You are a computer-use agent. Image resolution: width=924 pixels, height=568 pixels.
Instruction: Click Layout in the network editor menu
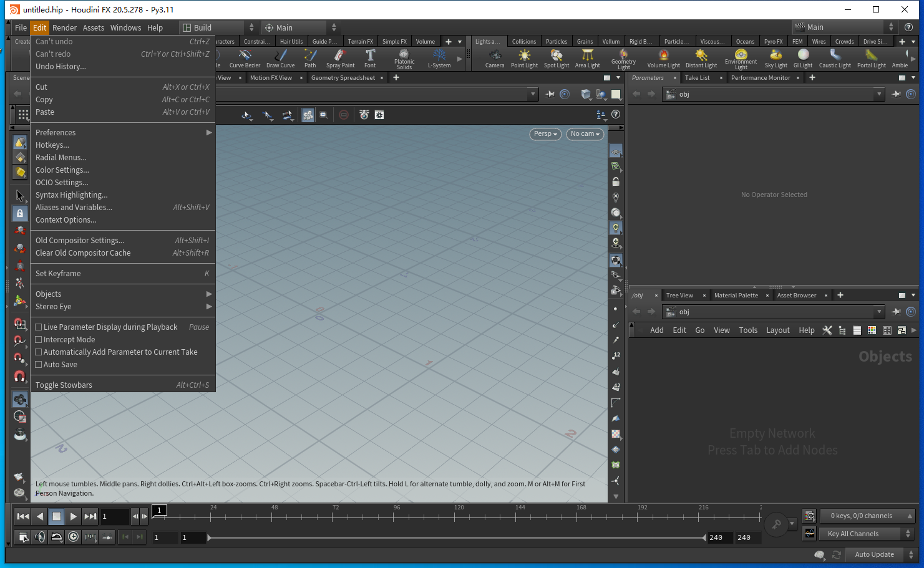pos(778,330)
